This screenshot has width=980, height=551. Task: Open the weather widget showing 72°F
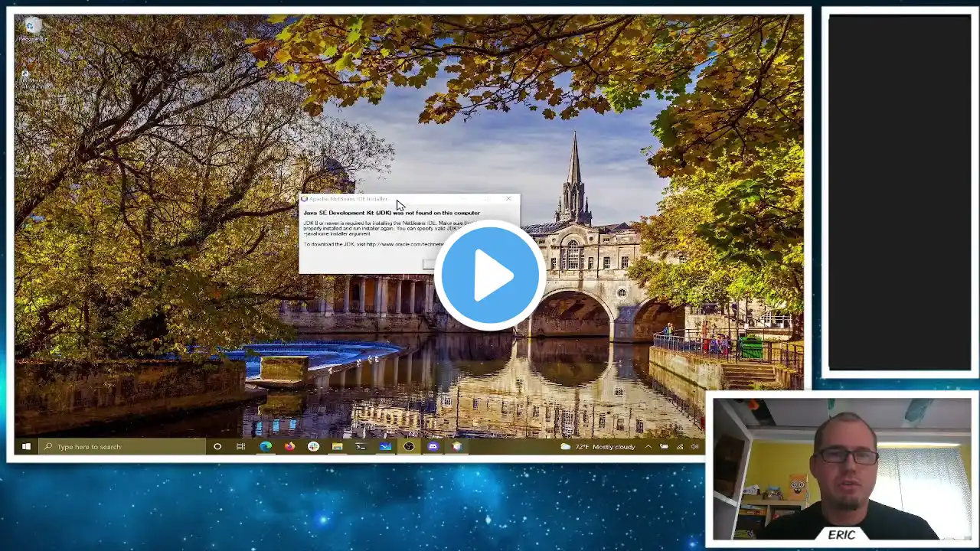(598, 446)
